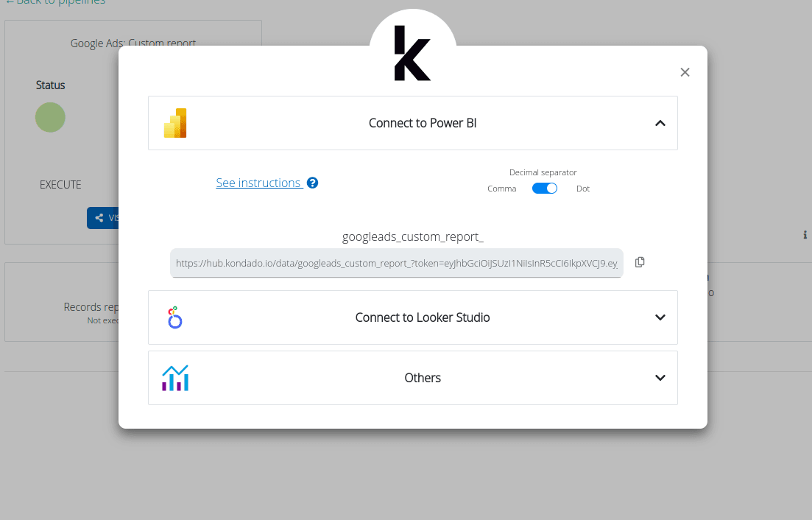Click the Looker Studio logo icon
812x520 pixels.
(175, 317)
